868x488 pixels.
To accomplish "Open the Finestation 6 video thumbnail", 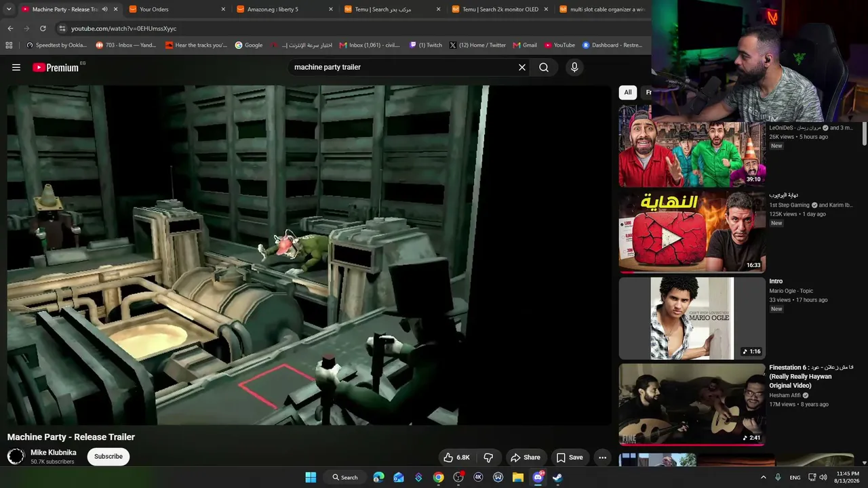I will click(x=692, y=404).
